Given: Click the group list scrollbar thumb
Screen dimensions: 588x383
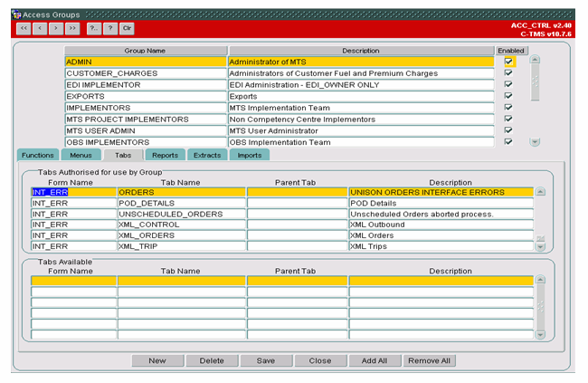Looking at the screenshot, I should [536, 81].
